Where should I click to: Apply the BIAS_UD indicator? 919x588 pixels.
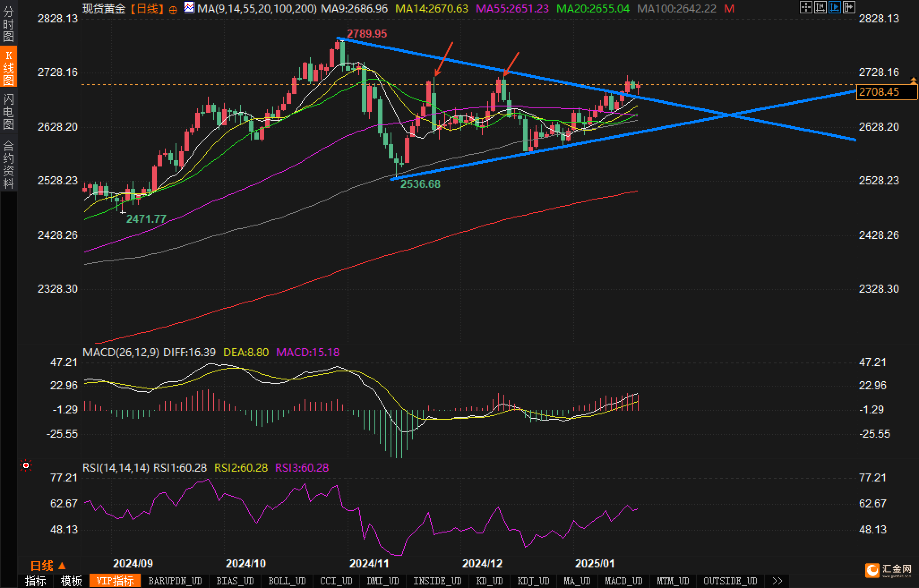(x=235, y=581)
